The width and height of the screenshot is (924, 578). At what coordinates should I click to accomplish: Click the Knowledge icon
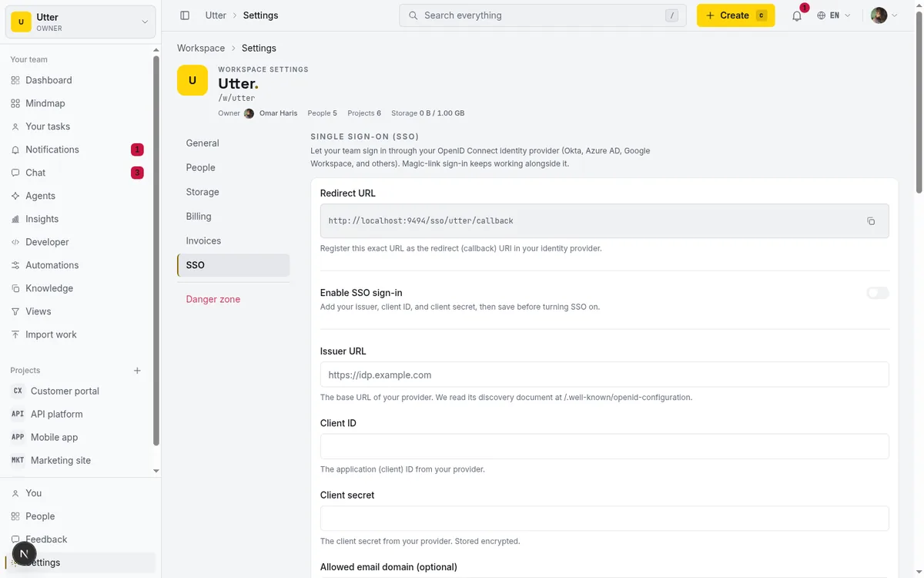tap(15, 288)
